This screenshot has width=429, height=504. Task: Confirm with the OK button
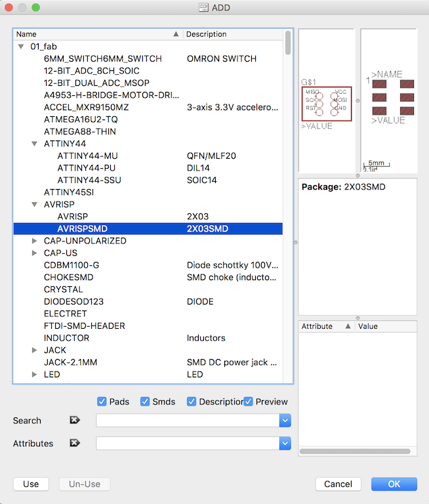[394, 484]
